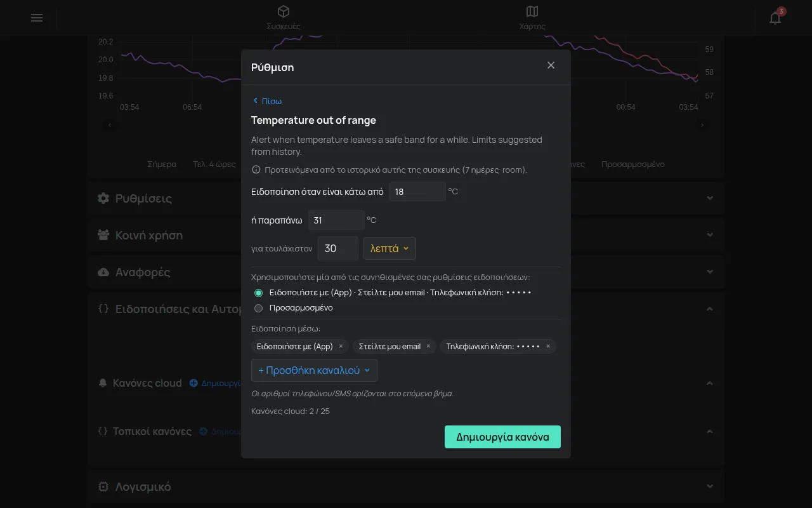Go to Χάρτης tab
This screenshot has height=508, width=812.
click(x=532, y=18)
